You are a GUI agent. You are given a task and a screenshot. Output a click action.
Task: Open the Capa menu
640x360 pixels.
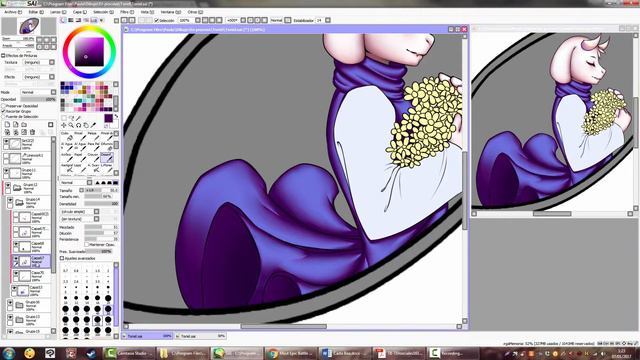pyautogui.click(x=79, y=12)
